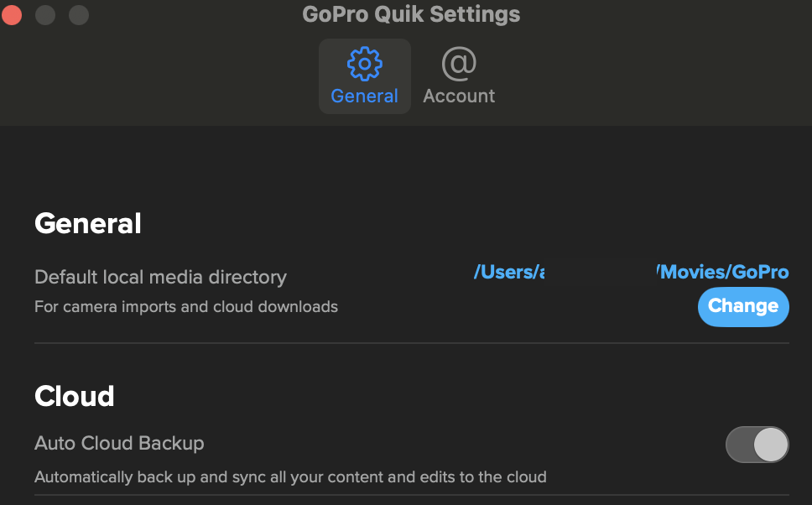Click the General section heading
This screenshot has width=812, height=505.
(87, 223)
